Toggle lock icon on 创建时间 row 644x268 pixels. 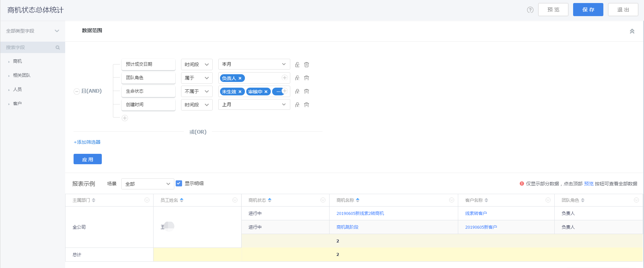point(297,105)
